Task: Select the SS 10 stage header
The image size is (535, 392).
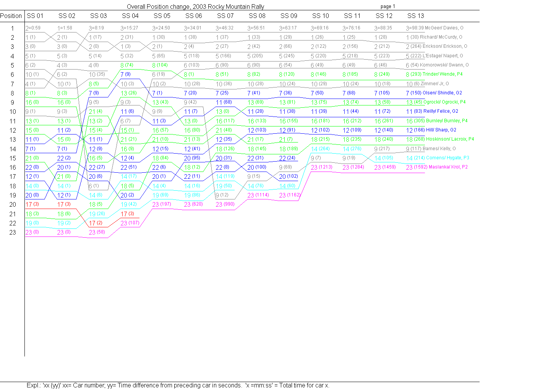Action: (x=320, y=16)
